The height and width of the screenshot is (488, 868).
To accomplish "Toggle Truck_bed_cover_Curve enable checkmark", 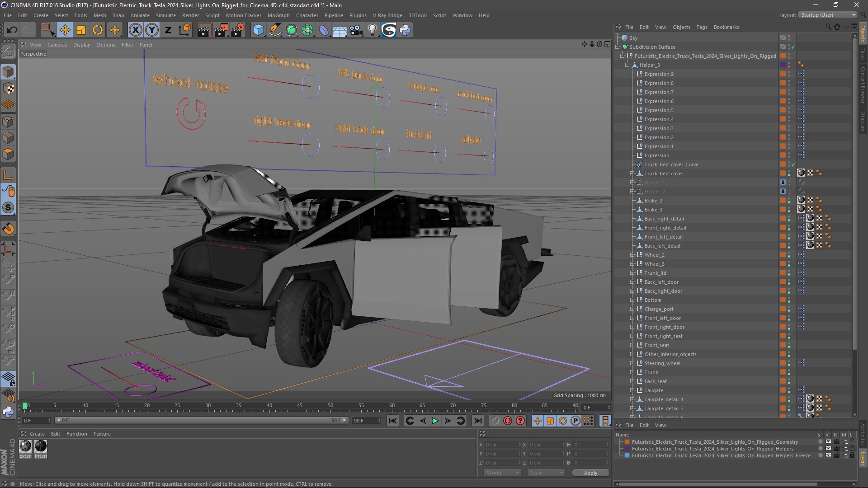I will tap(793, 164).
